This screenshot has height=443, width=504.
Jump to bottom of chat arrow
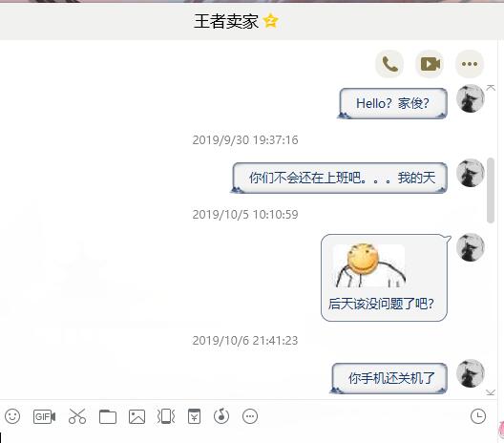point(491,392)
